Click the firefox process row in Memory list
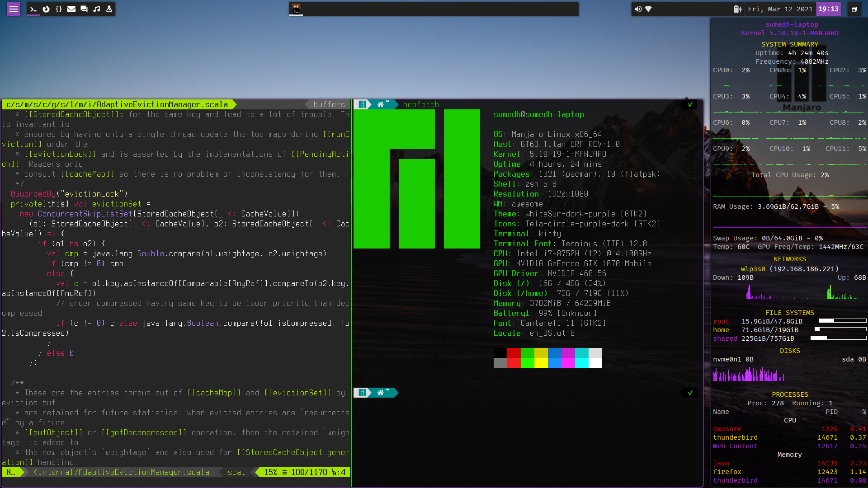The width and height of the screenshot is (868, 488). (790, 472)
